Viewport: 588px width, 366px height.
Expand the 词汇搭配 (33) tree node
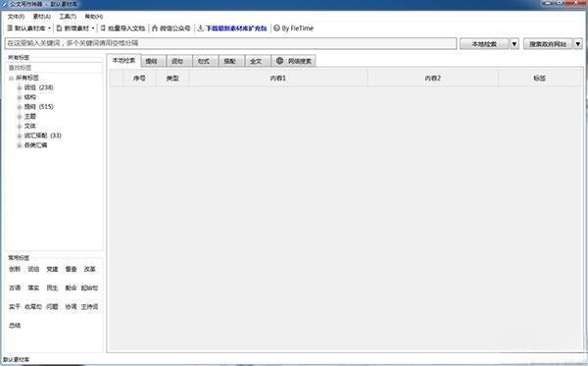[x=20, y=135]
